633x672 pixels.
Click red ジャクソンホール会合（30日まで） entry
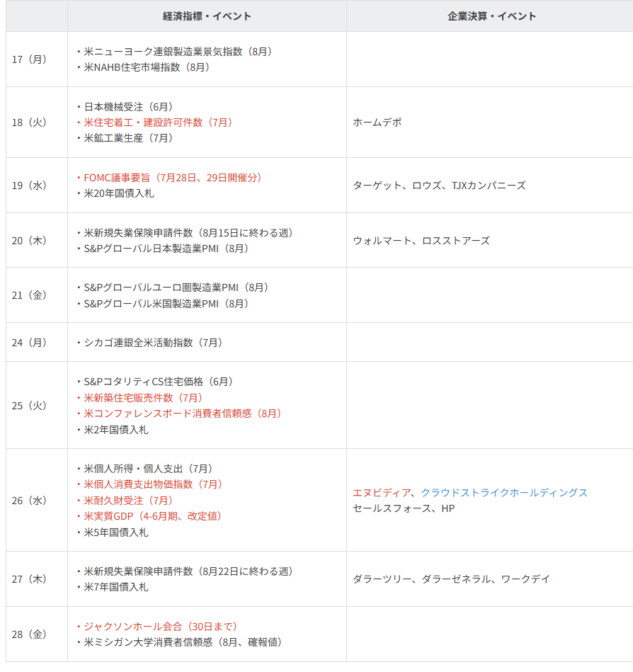point(157,627)
